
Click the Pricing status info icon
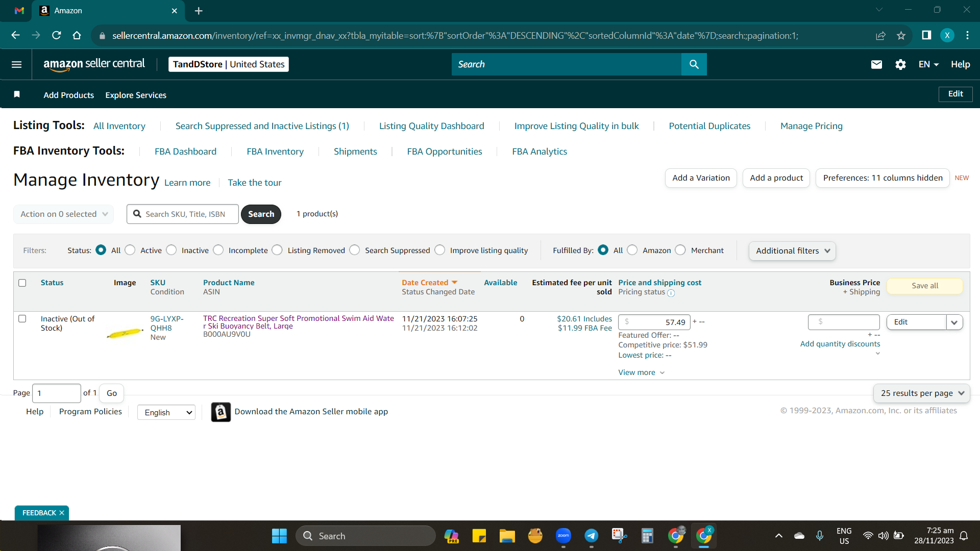click(x=671, y=293)
